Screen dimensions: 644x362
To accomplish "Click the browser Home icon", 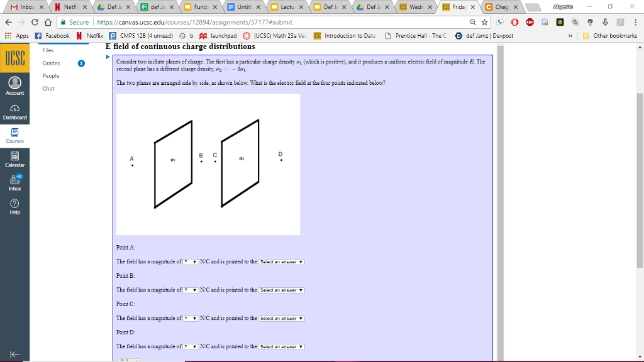I will pos(48,22).
